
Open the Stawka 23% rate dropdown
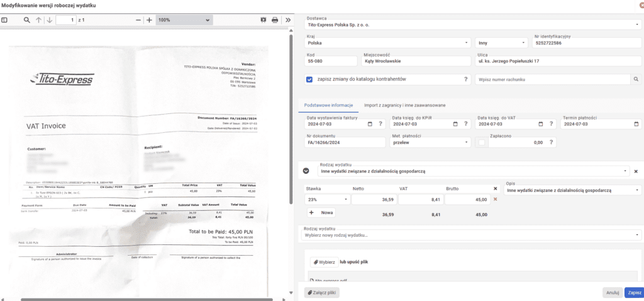click(346, 200)
